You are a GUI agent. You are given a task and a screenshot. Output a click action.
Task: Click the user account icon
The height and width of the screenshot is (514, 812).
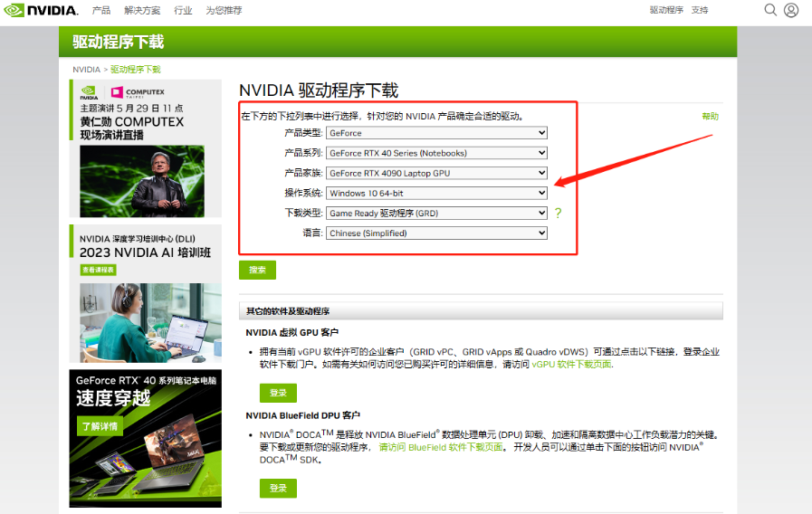tap(791, 10)
